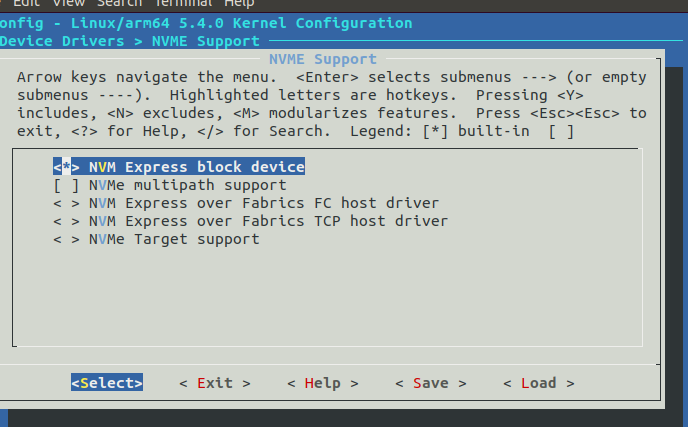The width and height of the screenshot is (688, 427).
Task: Click the Exit button
Action: point(214,383)
